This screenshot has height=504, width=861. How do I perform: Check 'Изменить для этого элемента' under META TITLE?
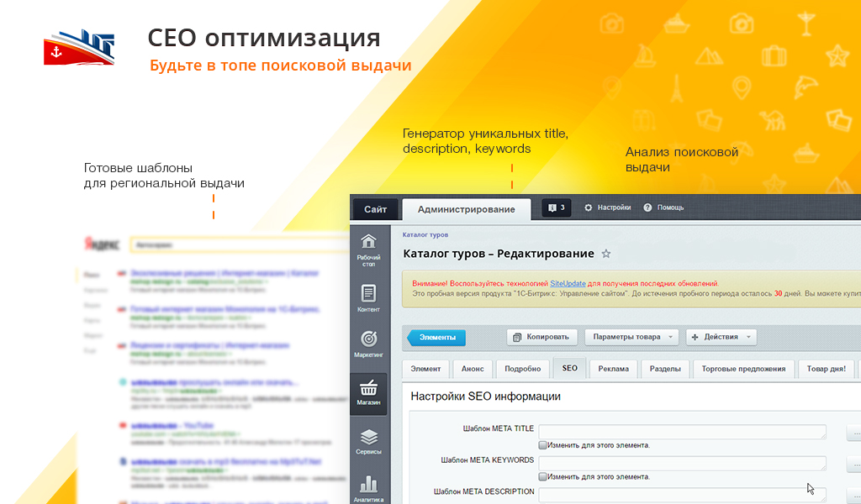pyautogui.click(x=543, y=445)
